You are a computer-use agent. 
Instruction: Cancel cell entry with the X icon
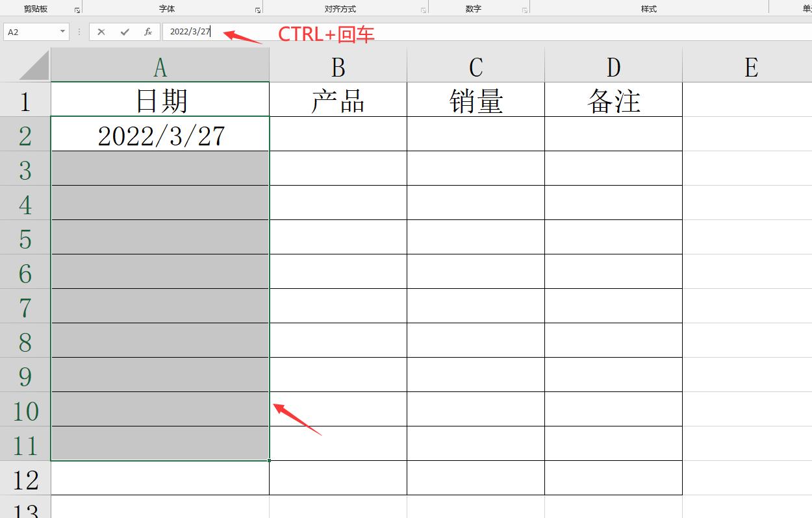[101, 31]
